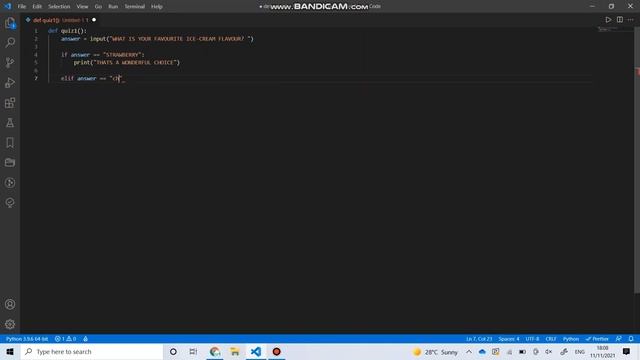Expand hidden system tray icons chevron

(469, 352)
